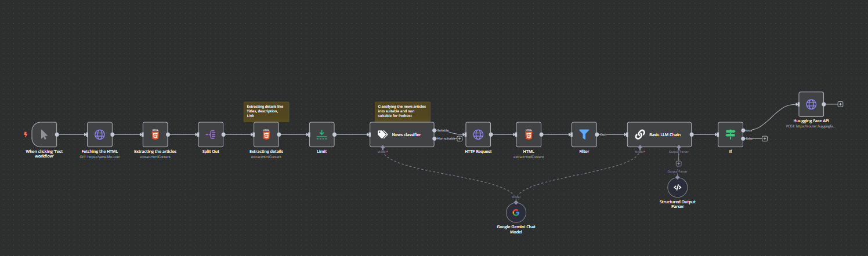
Task: Click the 'Extracting the articles' label
Action: 155,152
